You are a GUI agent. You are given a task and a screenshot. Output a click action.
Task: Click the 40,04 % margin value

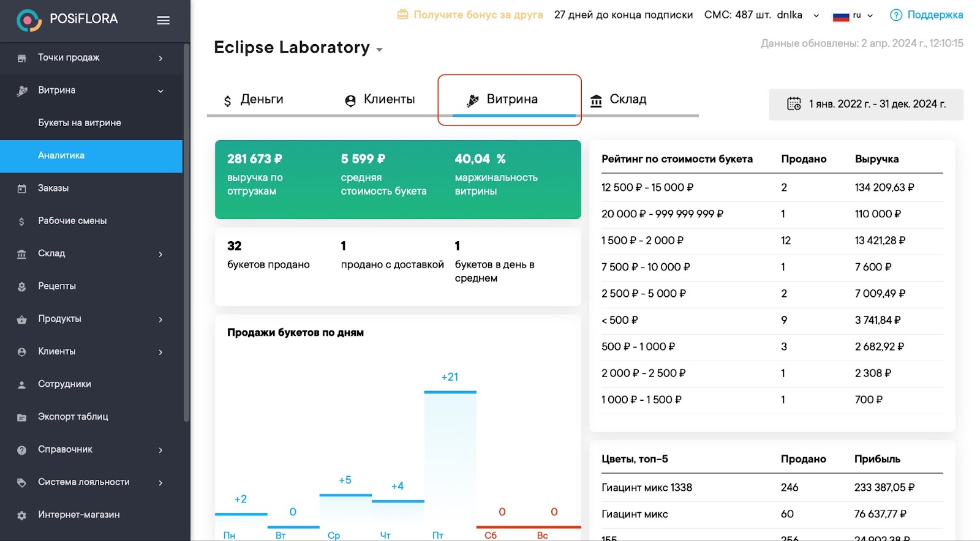point(480,159)
